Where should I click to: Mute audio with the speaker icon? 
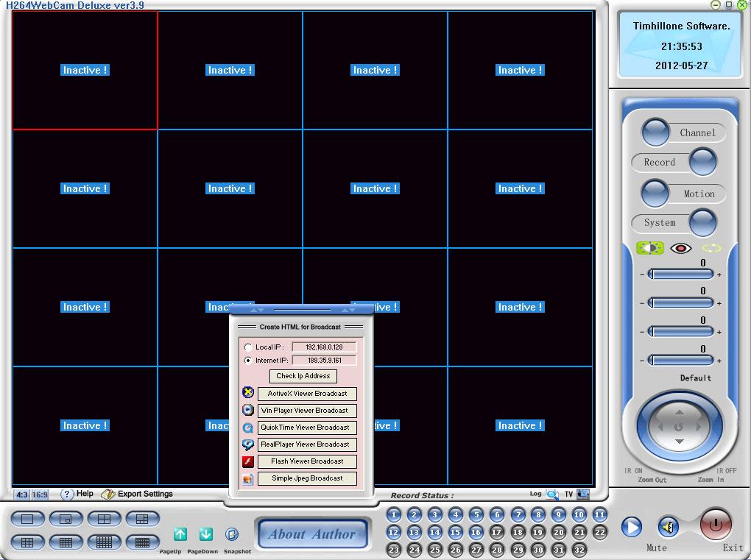click(x=669, y=527)
